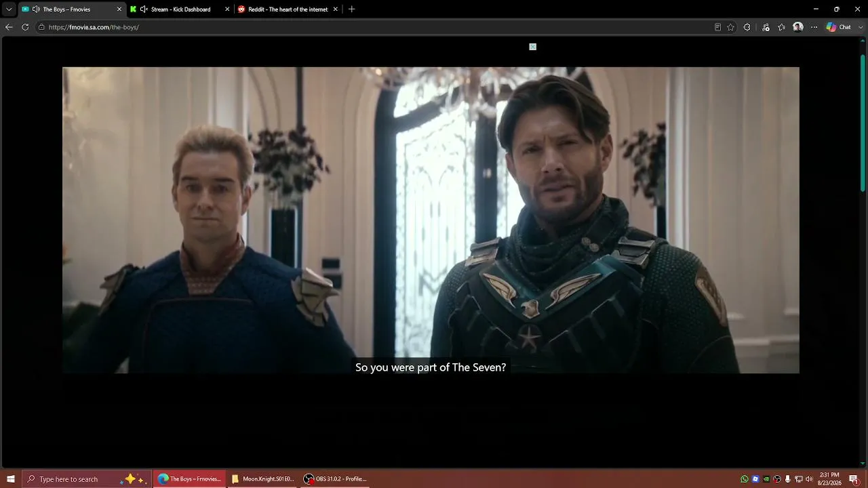Open WhatsApp tray icon
The width and height of the screenshot is (868, 488).
coord(745,479)
